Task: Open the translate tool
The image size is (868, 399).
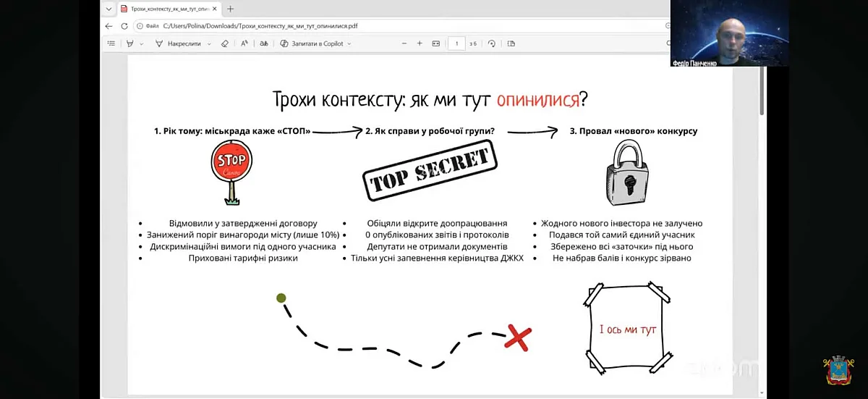Action: 264,43
